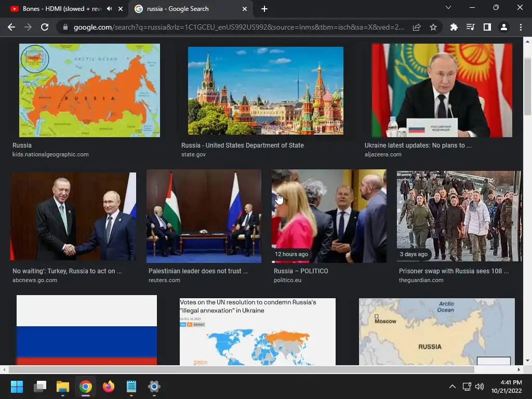Bookmark this page with the star icon
The height and width of the screenshot is (399, 532).
433,27
